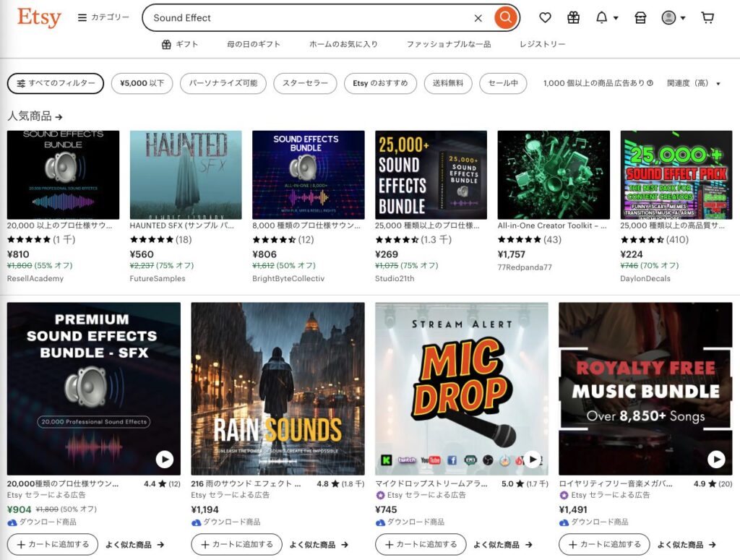Show similar items for 20,000 sound effects

click(x=135, y=544)
